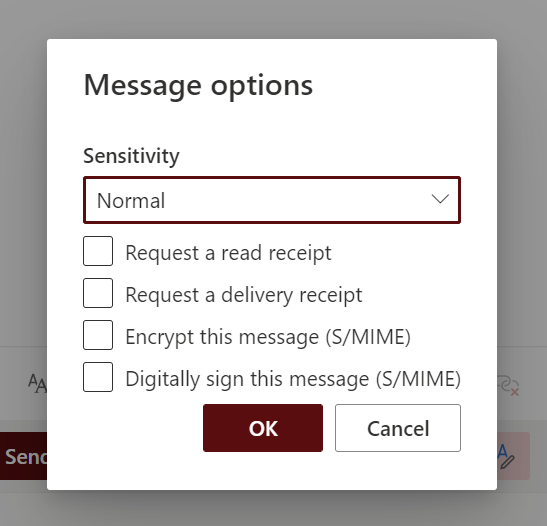
Task: Confirm options with the OK button
Action: click(x=263, y=428)
